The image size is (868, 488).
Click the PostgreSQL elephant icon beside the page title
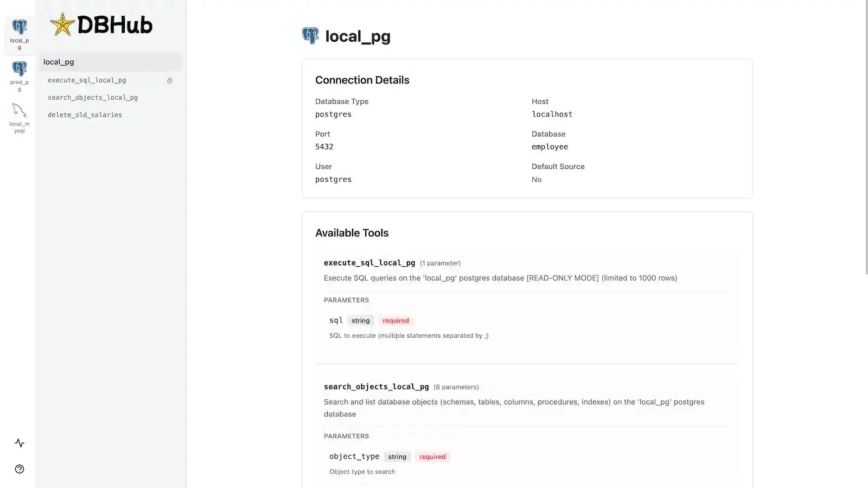click(x=310, y=36)
